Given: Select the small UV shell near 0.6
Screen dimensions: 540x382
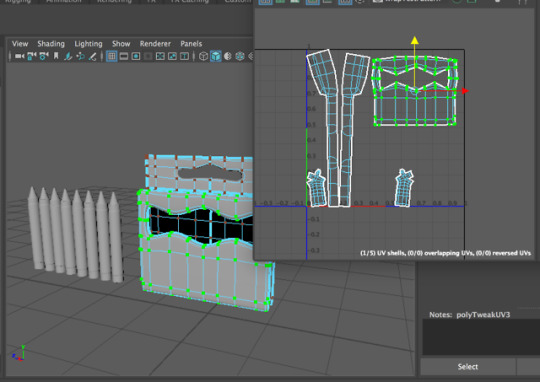Looking at the screenshot, I should click(x=404, y=193).
